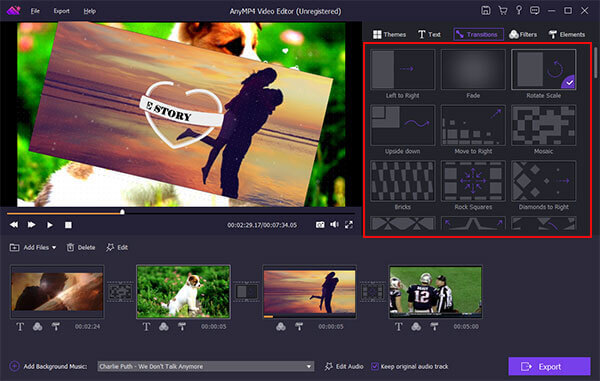This screenshot has width=600, height=381.
Task: Click the Add Files button
Action: pyautogui.click(x=29, y=247)
